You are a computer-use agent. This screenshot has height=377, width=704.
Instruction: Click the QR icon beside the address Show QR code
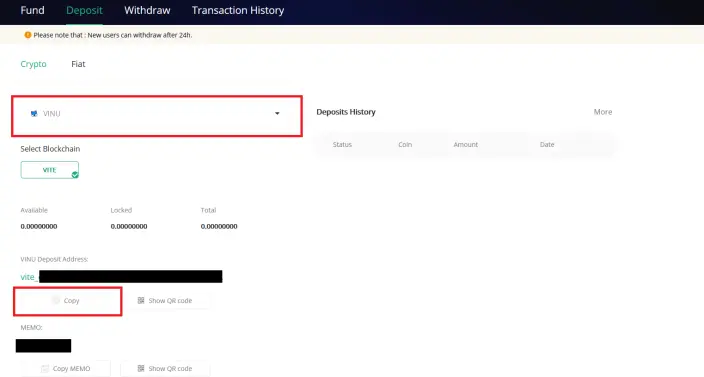pyautogui.click(x=141, y=301)
